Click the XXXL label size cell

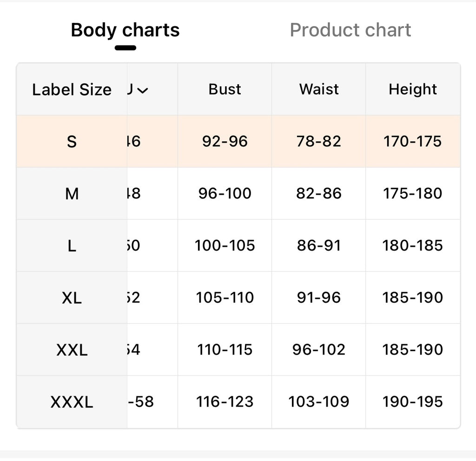72,402
